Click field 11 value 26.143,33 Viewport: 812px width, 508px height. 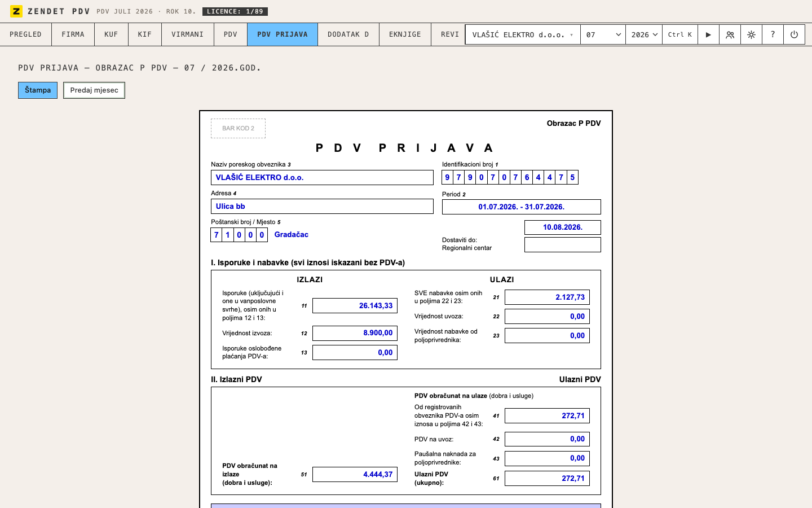pos(355,305)
